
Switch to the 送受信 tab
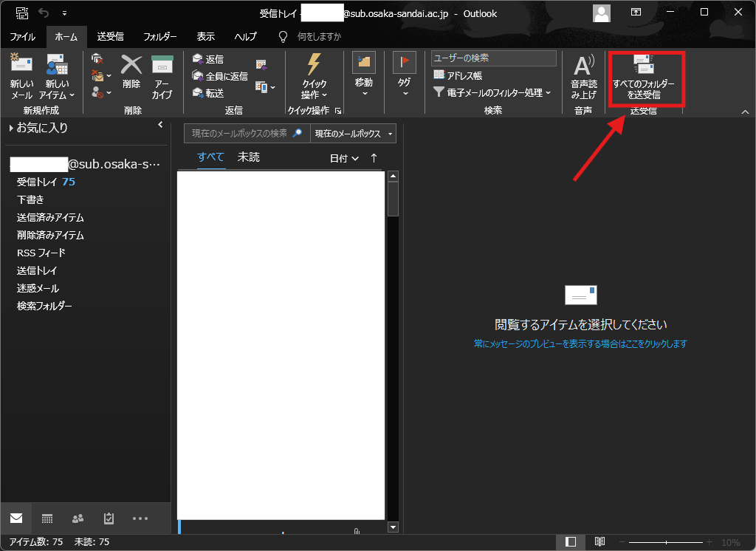point(111,37)
